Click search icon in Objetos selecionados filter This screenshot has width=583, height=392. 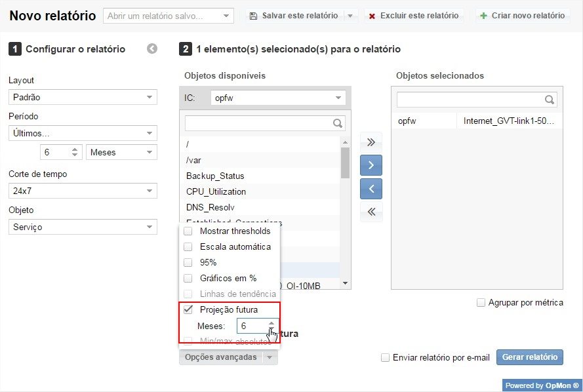[550, 100]
